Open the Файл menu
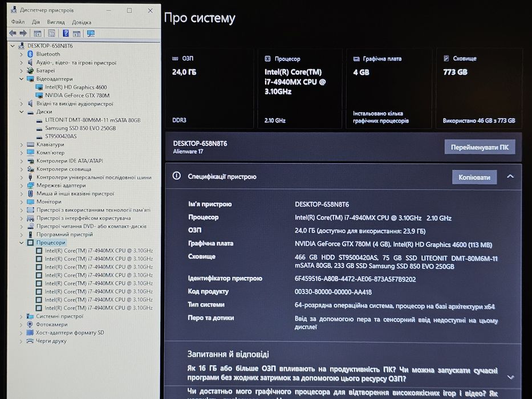This screenshot has height=399, width=532. (18, 22)
